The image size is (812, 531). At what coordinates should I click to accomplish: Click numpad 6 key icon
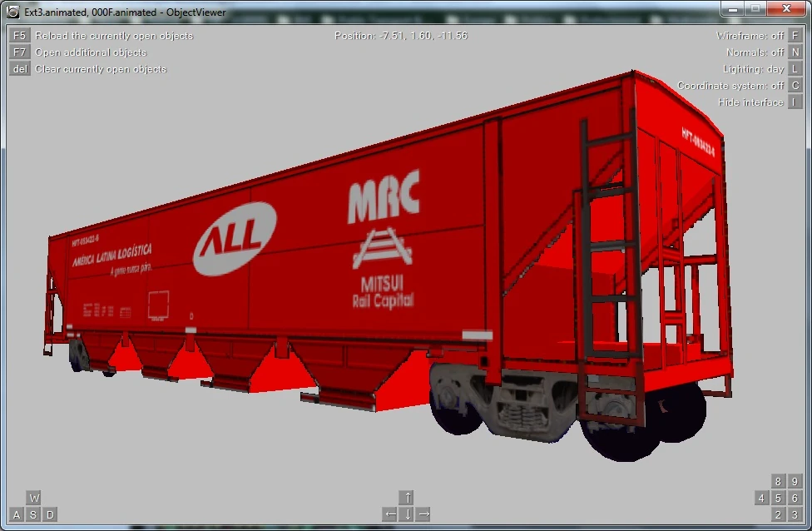click(795, 498)
